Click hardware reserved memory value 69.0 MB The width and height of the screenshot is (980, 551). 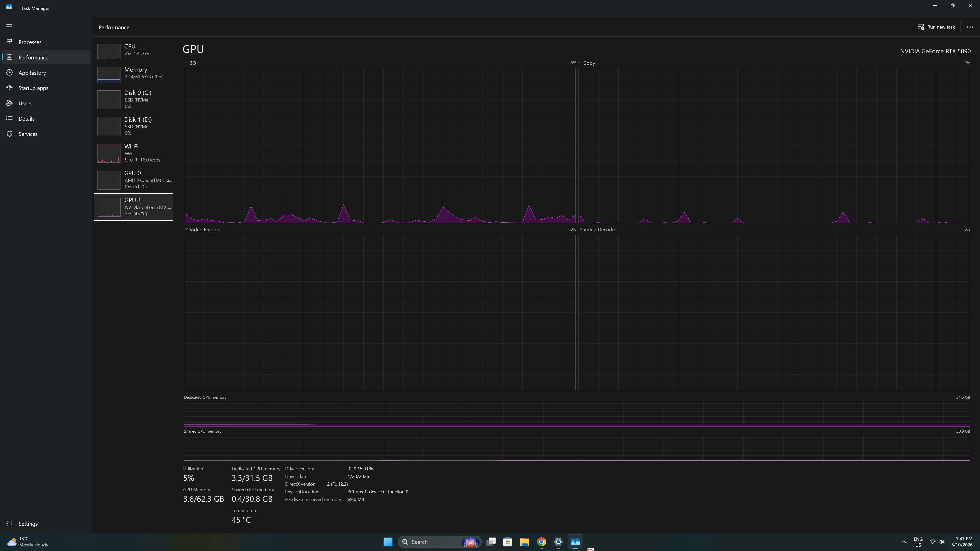tap(356, 499)
